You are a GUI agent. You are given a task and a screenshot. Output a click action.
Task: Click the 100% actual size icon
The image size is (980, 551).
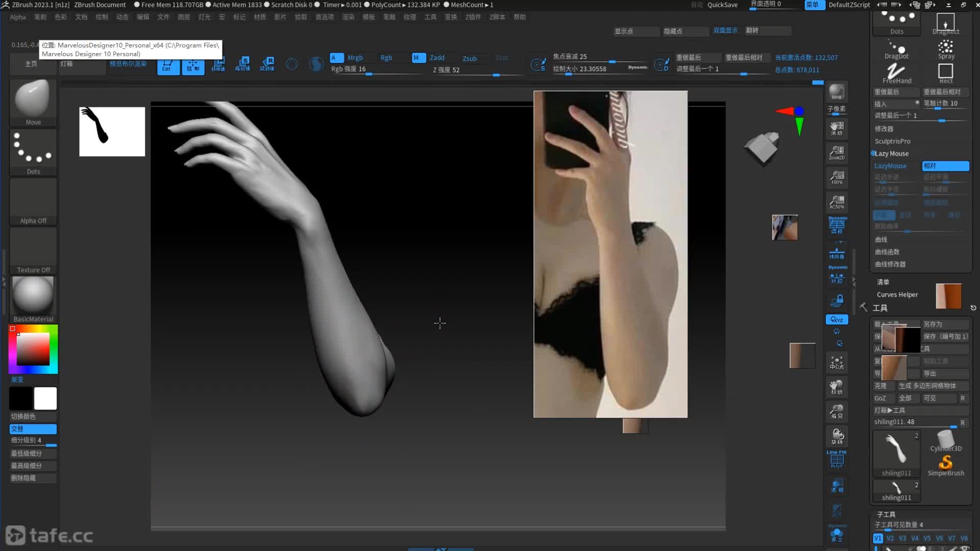pyautogui.click(x=837, y=178)
